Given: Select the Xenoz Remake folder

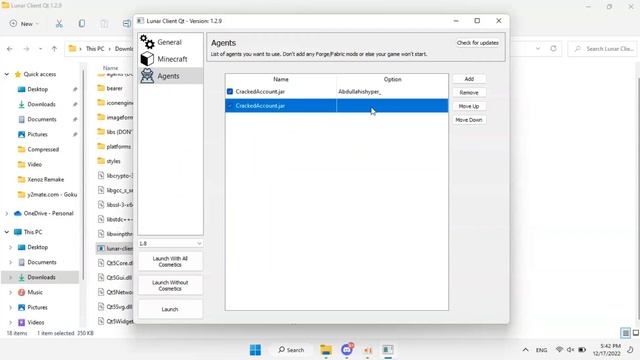Looking at the screenshot, I should click(x=45, y=180).
